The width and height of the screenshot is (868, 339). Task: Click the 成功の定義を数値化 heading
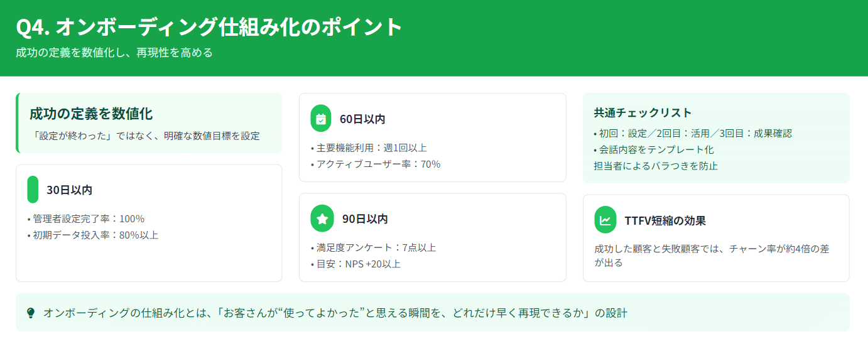[x=91, y=114]
